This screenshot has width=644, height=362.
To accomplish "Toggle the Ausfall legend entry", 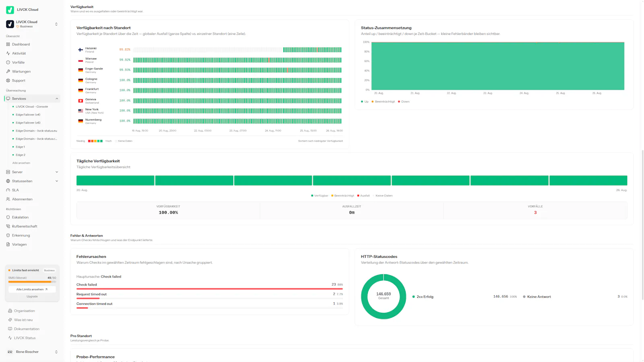I will point(363,195).
